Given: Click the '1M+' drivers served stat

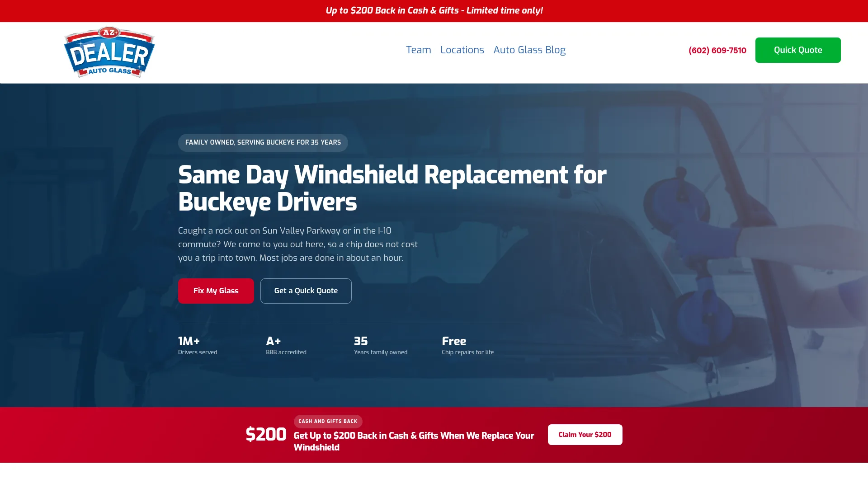Looking at the screenshot, I should click(x=198, y=345).
